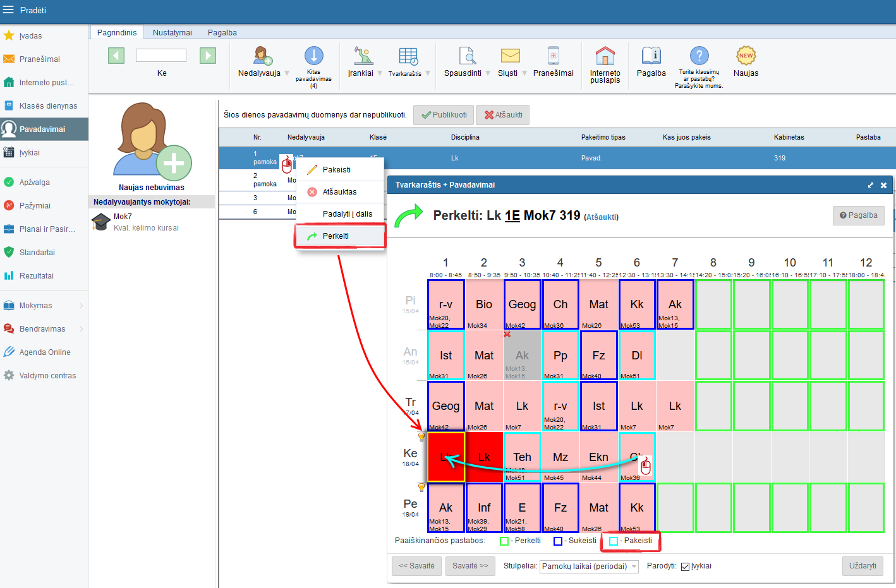The width and height of the screenshot is (896, 588).
Task: Switch to Pagalba tab
Action: (x=222, y=33)
